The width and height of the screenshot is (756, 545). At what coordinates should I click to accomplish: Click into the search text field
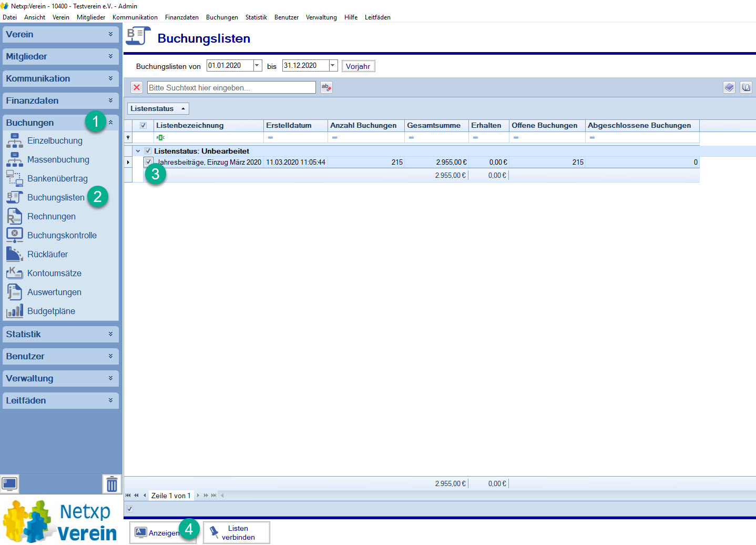[x=231, y=88]
